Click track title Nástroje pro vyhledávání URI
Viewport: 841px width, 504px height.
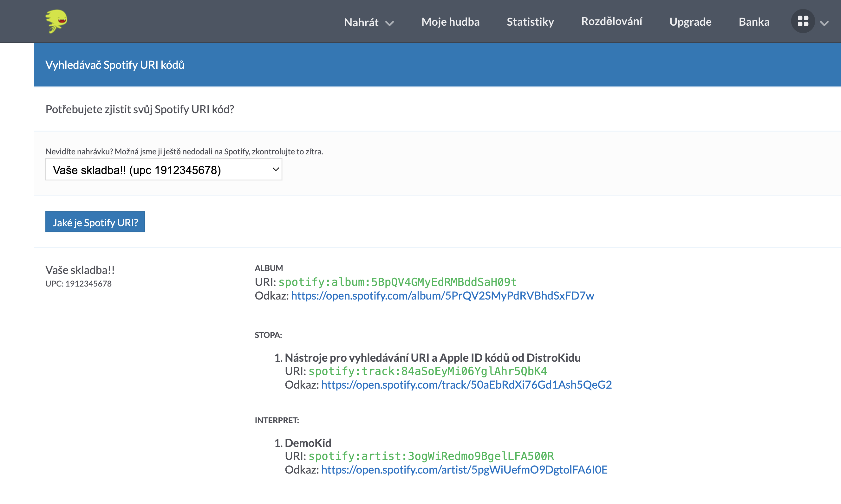433,358
